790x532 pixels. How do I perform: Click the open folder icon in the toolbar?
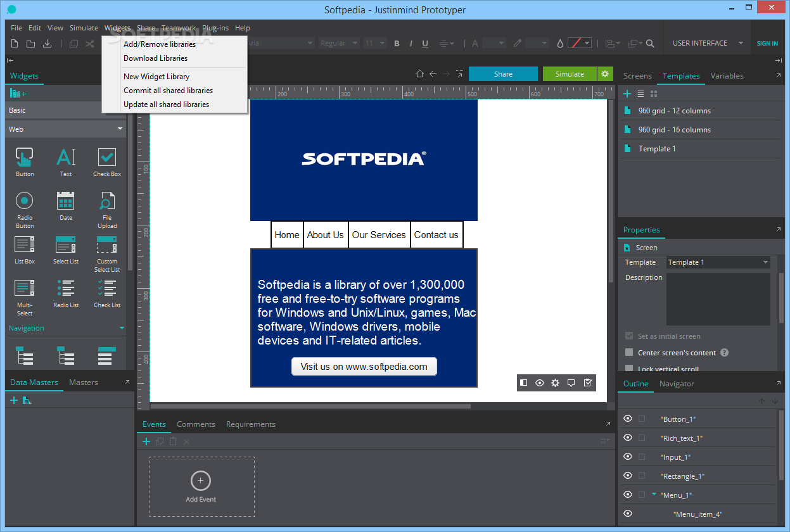[x=30, y=44]
